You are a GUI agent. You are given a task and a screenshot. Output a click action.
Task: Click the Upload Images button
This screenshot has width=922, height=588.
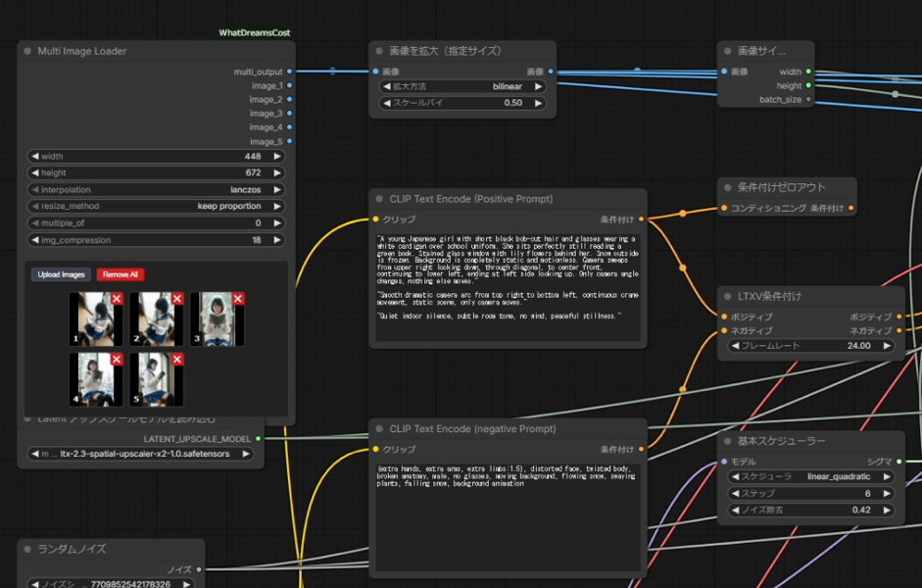pos(61,274)
